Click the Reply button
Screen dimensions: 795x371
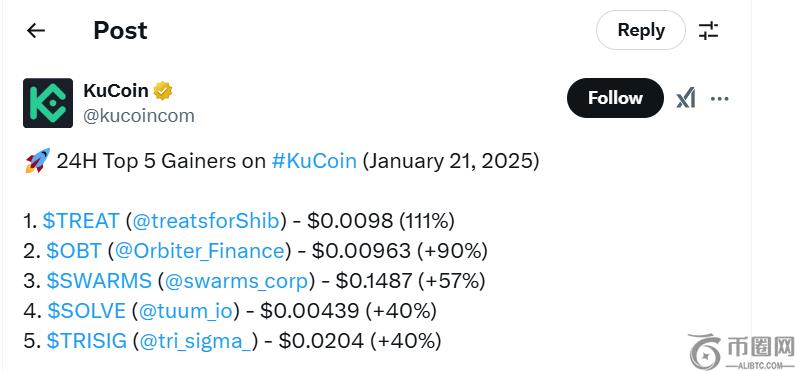[640, 30]
